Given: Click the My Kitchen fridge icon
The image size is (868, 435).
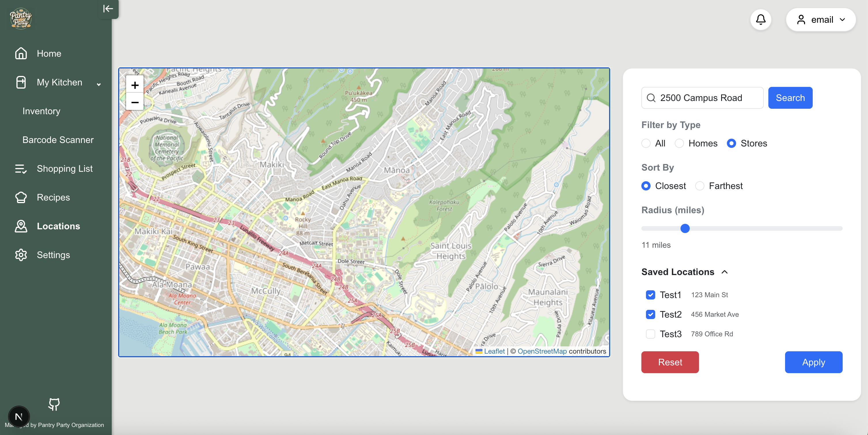Looking at the screenshot, I should pos(21,82).
